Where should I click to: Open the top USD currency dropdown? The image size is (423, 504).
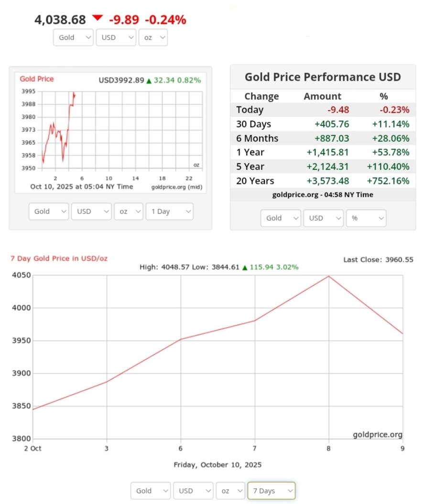pos(116,37)
